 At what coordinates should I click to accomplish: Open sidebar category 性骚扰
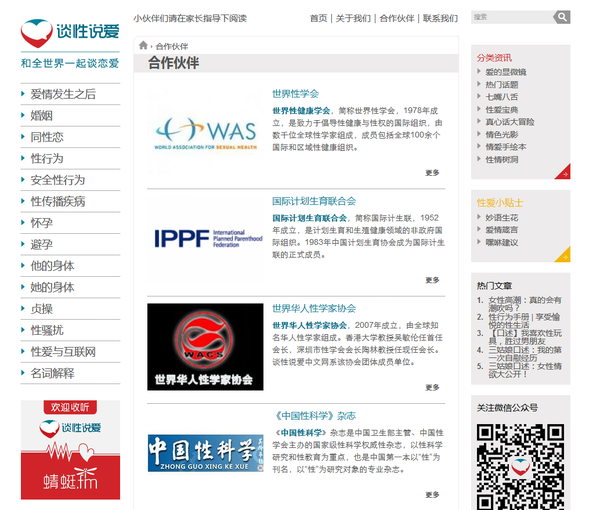(x=47, y=330)
